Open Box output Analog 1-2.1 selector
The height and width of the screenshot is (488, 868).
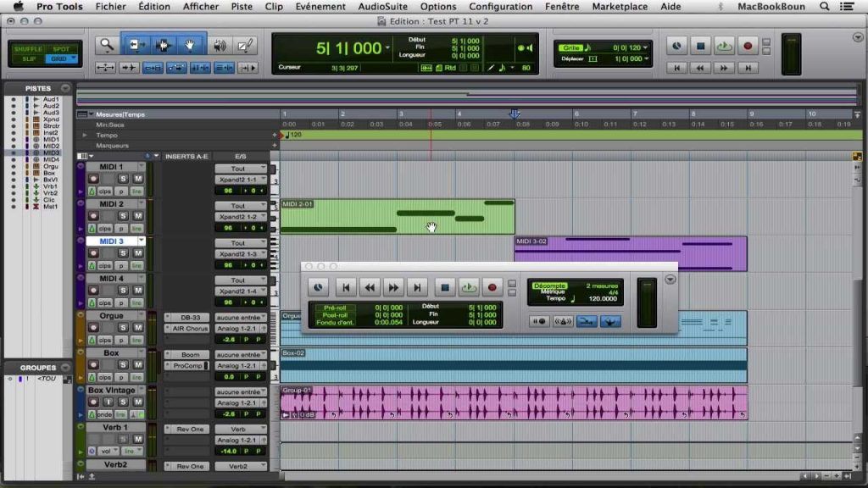tap(241, 366)
